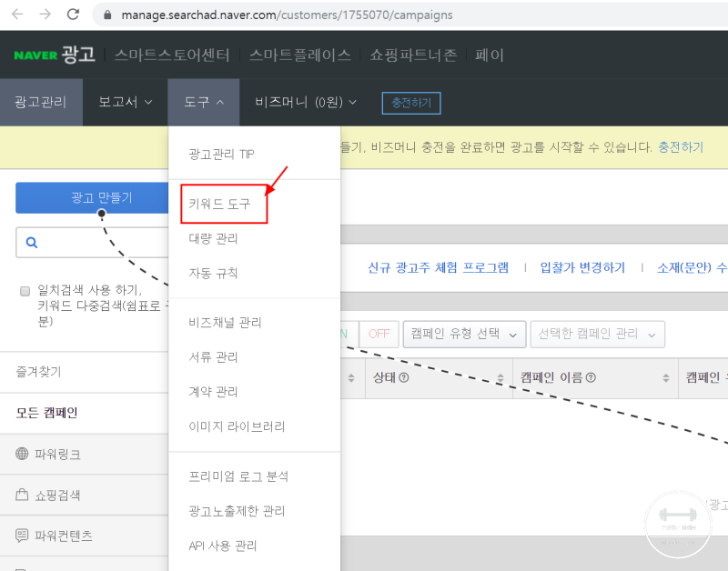Click the OFF toggle button
Viewport: 728px width, 571px height.
(379, 334)
